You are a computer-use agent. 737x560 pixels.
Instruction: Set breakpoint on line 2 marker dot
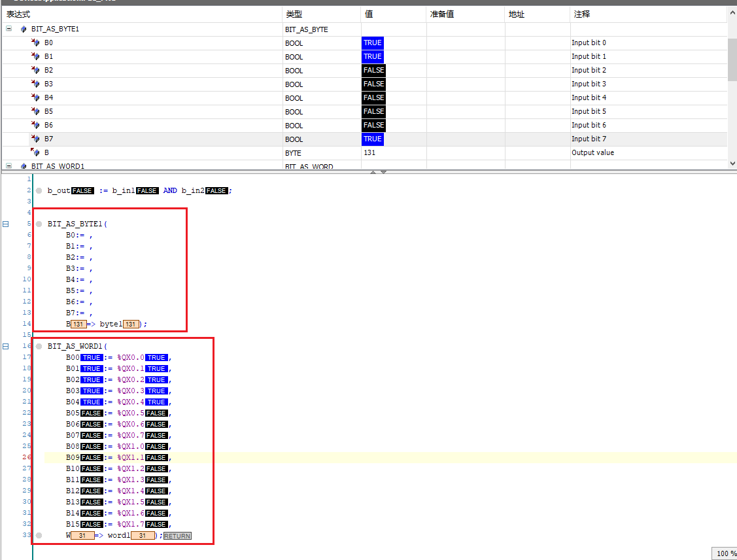(x=39, y=191)
